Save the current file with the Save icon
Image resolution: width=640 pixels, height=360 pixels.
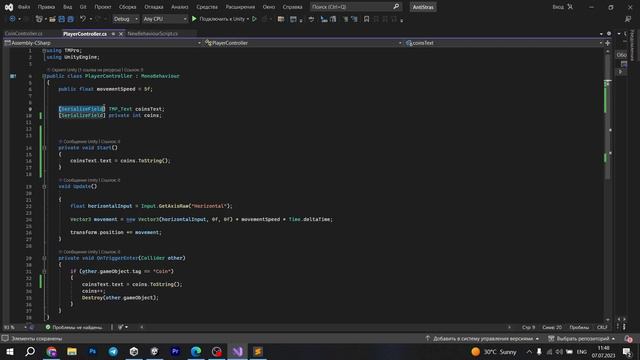pyautogui.click(x=62, y=19)
